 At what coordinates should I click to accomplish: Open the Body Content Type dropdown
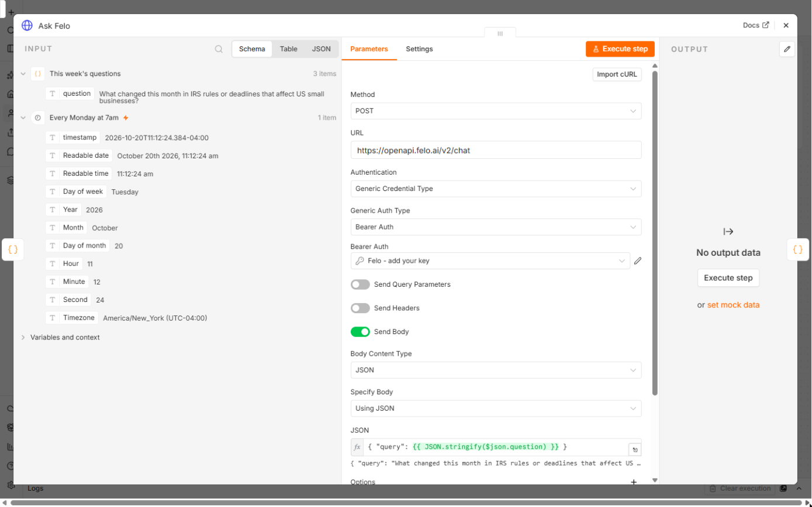[496, 370]
